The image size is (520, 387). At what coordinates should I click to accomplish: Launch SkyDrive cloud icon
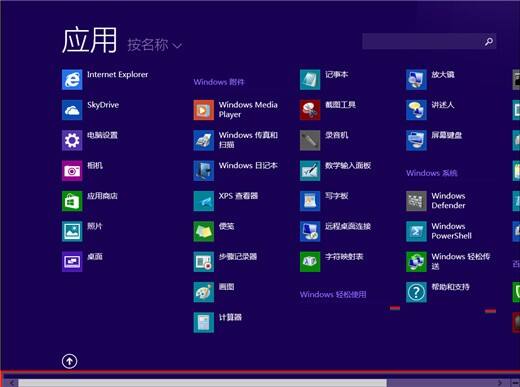tap(72, 110)
